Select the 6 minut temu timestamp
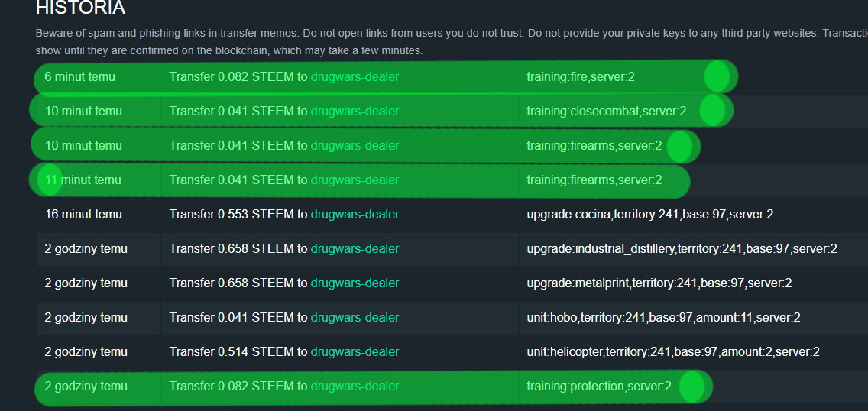The height and width of the screenshot is (411, 868). [x=79, y=77]
